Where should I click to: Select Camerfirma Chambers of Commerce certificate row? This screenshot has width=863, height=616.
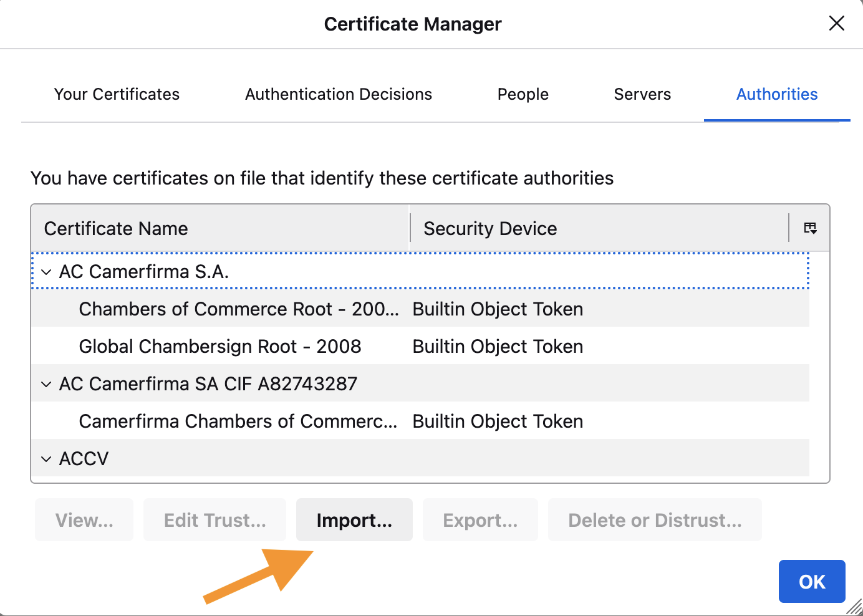tap(238, 421)
